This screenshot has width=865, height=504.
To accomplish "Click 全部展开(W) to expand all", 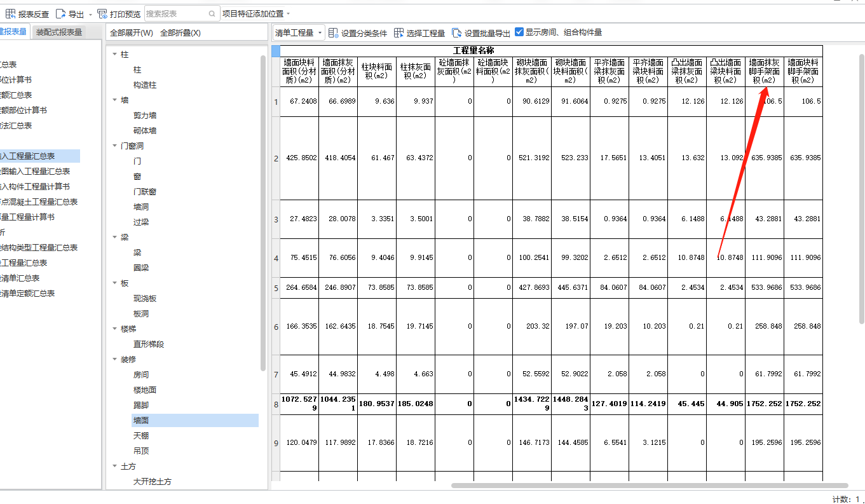I will [132, 32].
